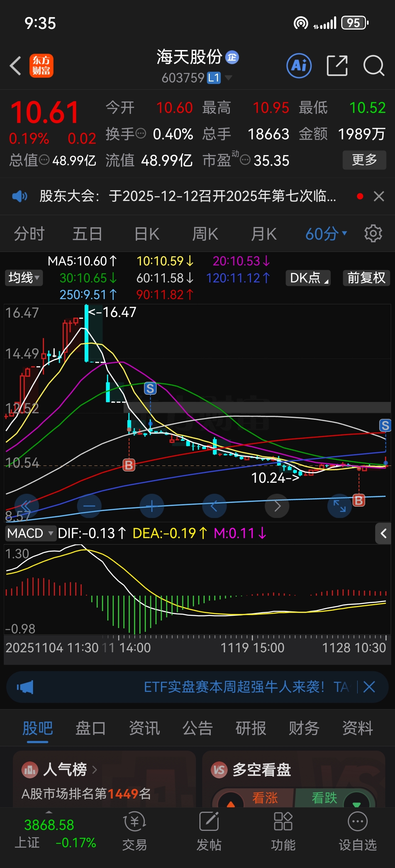This screenshot has width=395, height=868.
Task: Expand the DK点 dropdown
Action: pyautogui.click(x=308, y=278)
